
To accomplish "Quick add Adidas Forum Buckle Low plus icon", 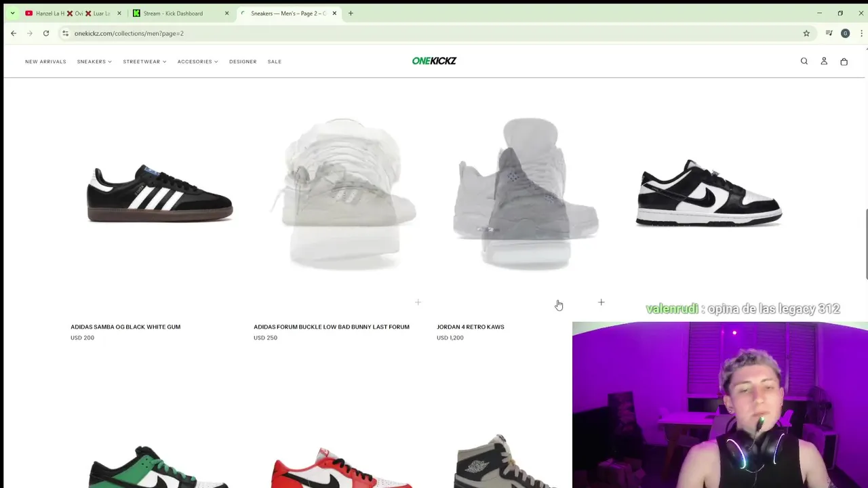I will pos(418,302).
